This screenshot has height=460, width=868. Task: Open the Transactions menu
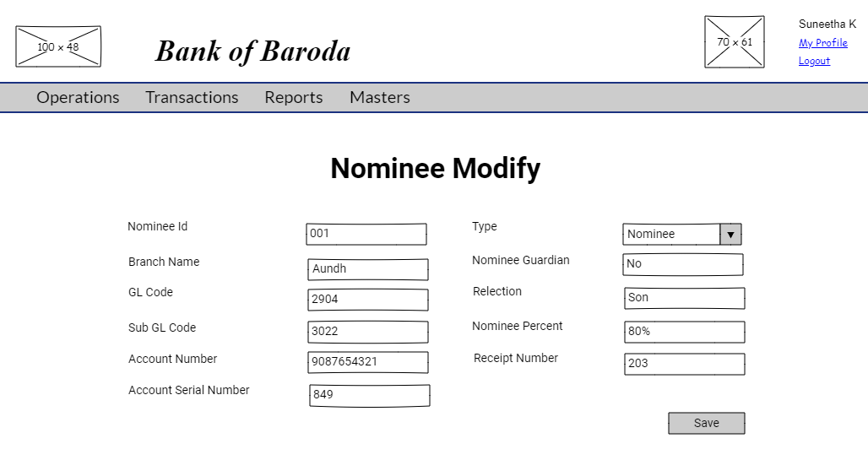[x=192, y=97]
